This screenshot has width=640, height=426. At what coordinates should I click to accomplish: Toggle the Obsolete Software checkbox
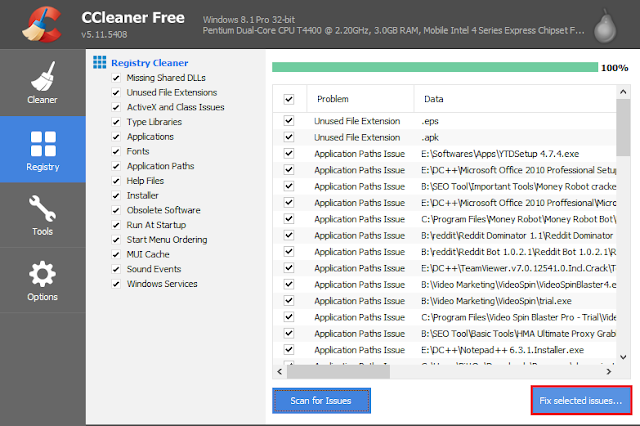tap(116, 210)
